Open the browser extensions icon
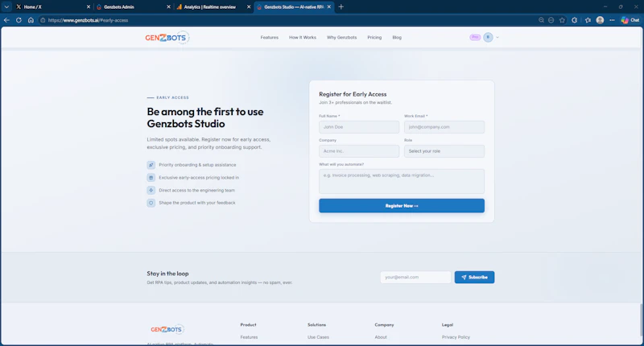Viewport: 644px width, 346px height. (x=575, y=20)
